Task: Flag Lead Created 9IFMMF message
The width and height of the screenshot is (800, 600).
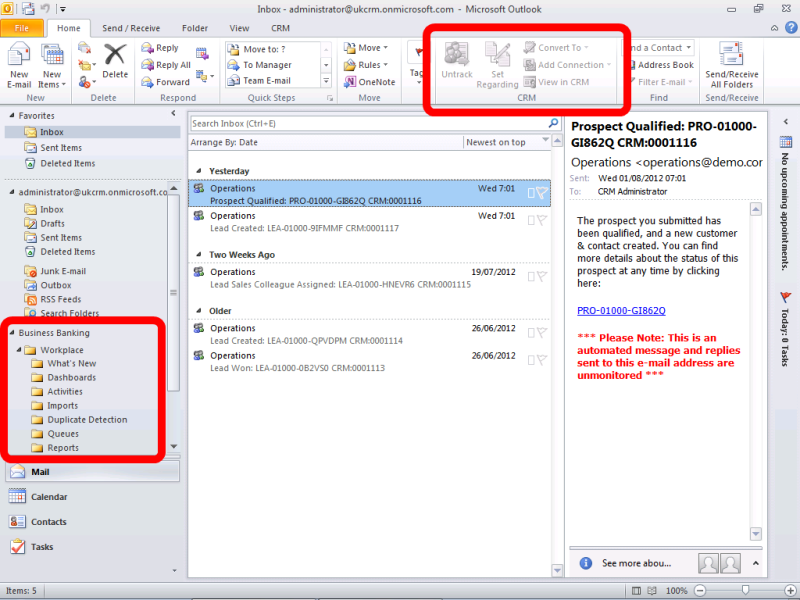Action: pyautogui.click(x=542, y=220)
